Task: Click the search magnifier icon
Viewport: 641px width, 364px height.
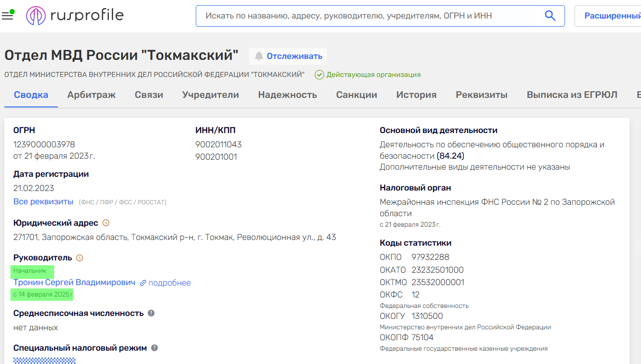Action: click(x=550, y=16)
